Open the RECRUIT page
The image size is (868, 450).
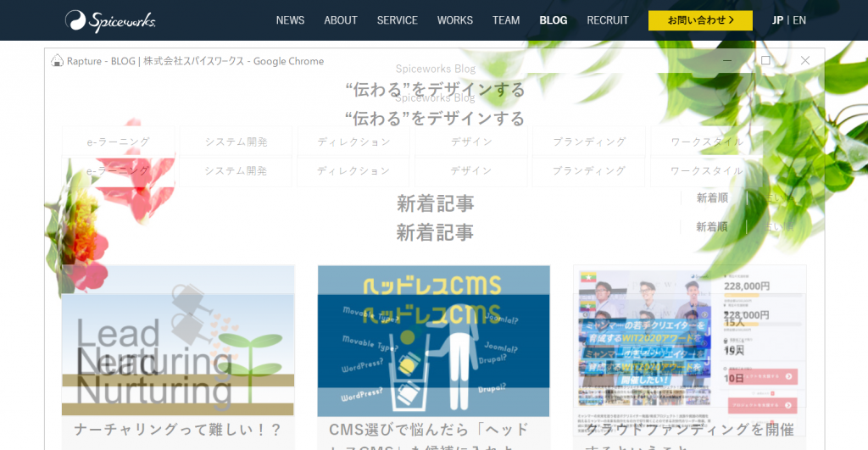(607, 20)
